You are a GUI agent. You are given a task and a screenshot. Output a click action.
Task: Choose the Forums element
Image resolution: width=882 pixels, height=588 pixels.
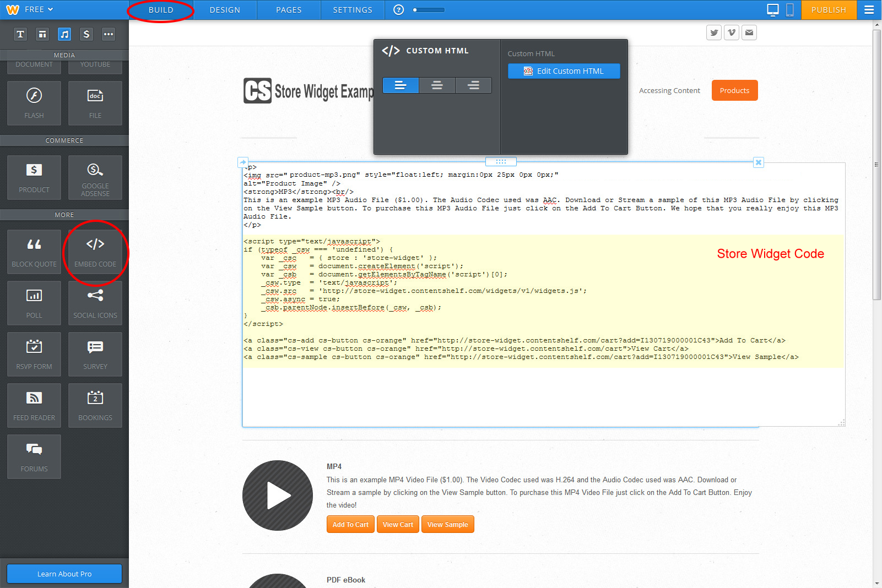34,456
